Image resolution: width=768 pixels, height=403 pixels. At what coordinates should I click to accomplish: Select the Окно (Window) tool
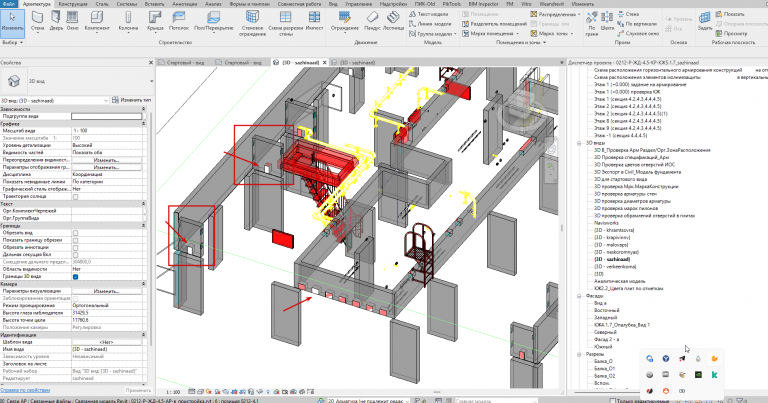tap(72, 21)
